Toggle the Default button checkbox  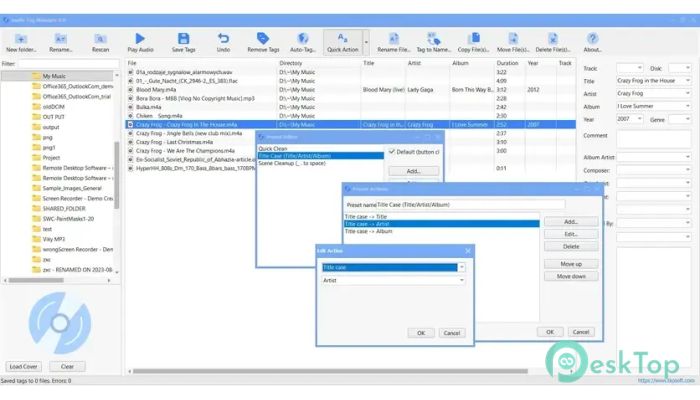point(392,152)
